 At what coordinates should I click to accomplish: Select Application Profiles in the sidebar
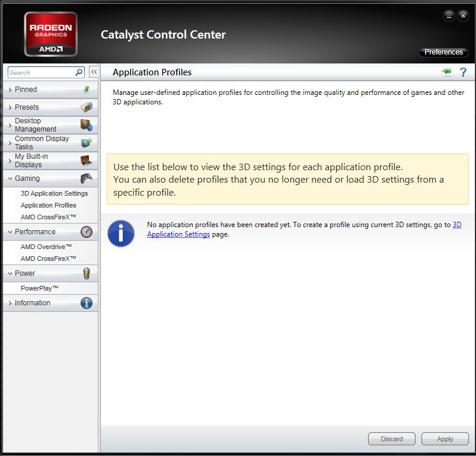48,205
